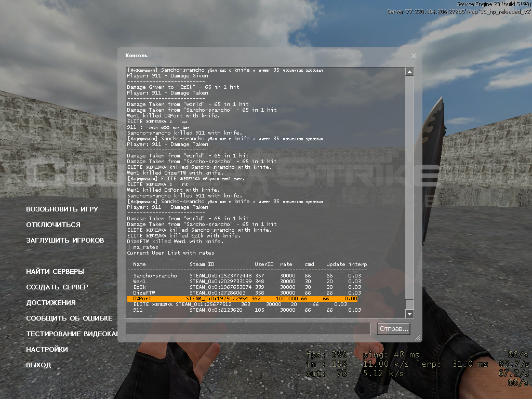Click Steam ID column header text
Image resolution: width=532 pixels, height=399 pixels.
pyautogui.click(x=202, y=264)
